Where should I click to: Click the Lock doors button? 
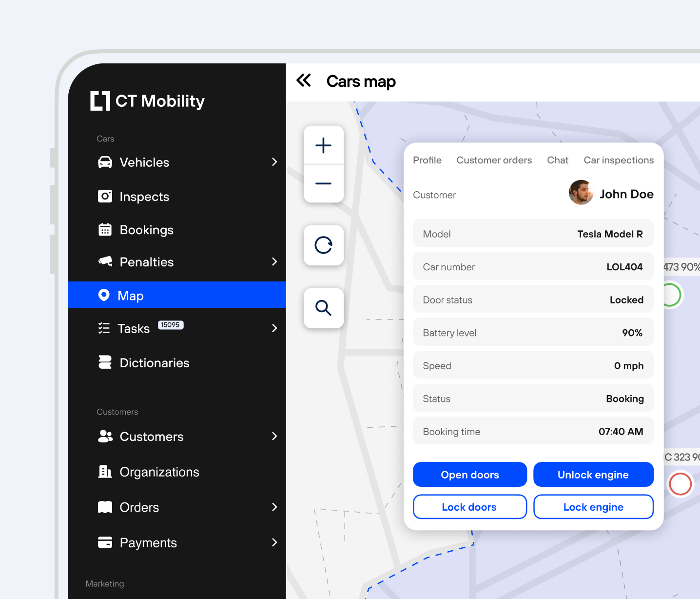tap(470, 507)
